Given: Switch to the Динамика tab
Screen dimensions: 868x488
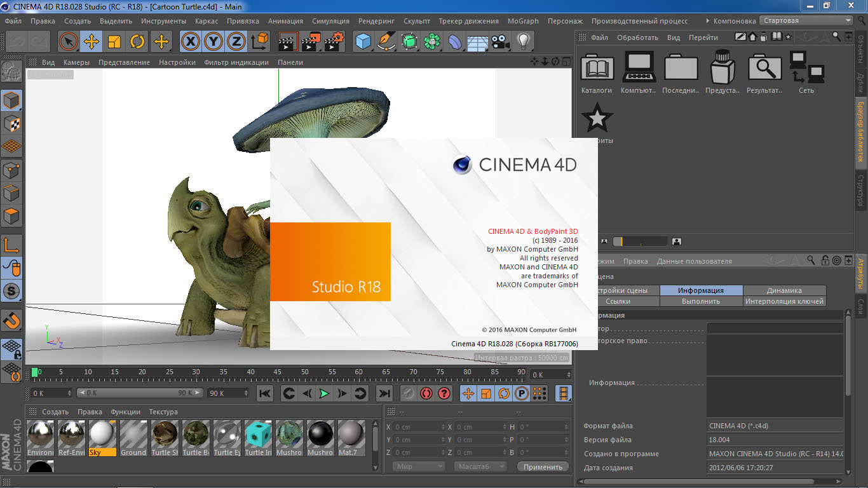Looking at the screenshot, I should pos(784,290).
